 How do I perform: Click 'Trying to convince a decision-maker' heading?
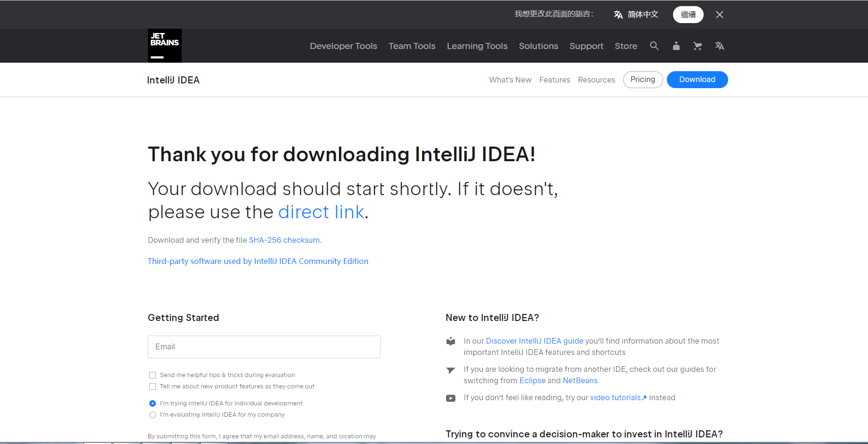[x=584, y=434]
